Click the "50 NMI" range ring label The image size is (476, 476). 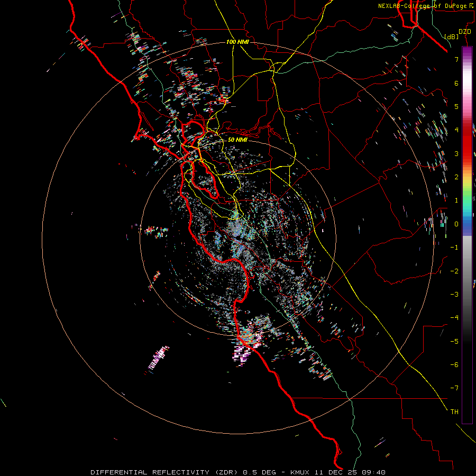(237, 140)
